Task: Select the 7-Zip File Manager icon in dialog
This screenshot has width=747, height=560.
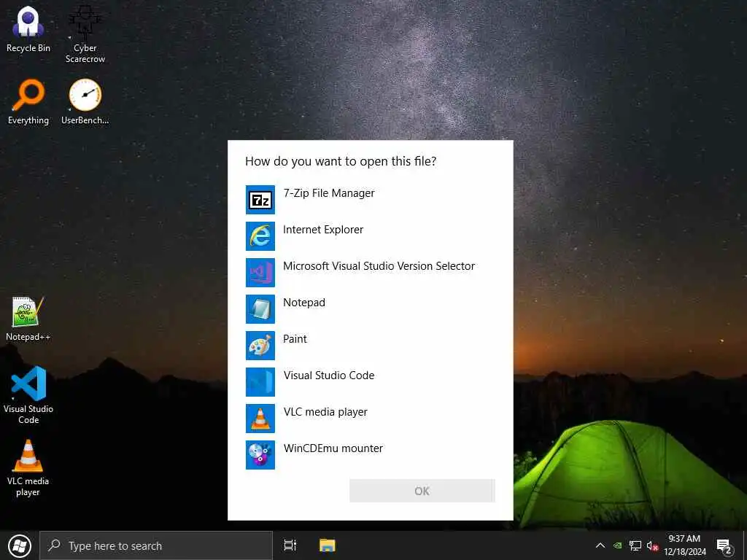Action: tap(260, 200)
